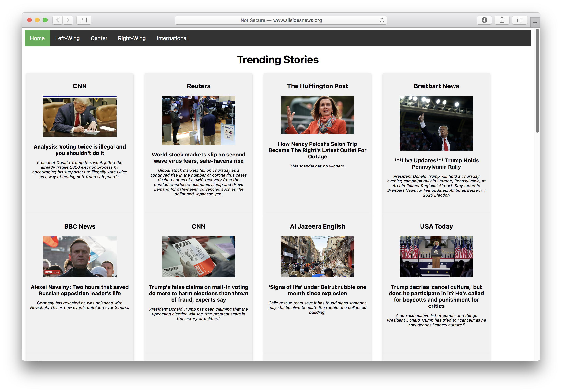Viewport: 562px width, 392px height.
Task: Open 'Analysis: Voting twice is illegal' headline
Action: [80, 150]
